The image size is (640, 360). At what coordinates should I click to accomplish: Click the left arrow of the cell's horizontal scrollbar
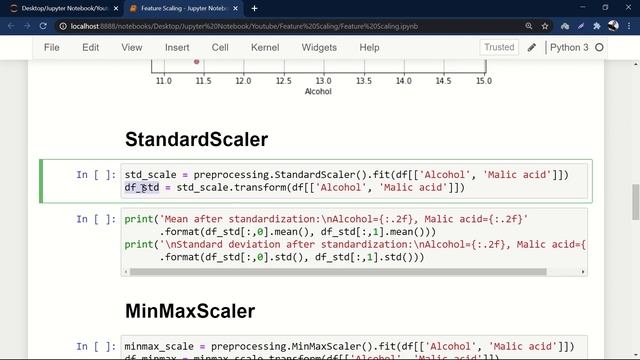(x=126, y=272)
